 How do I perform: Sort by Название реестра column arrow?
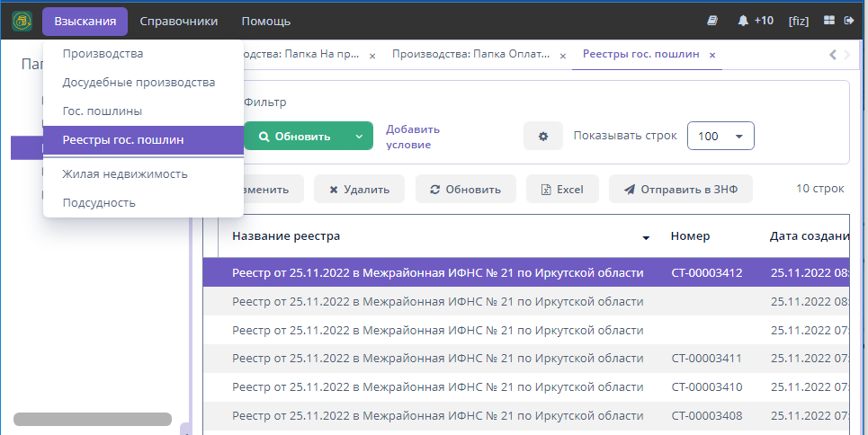pyautogui.click(x=646, y=237)
